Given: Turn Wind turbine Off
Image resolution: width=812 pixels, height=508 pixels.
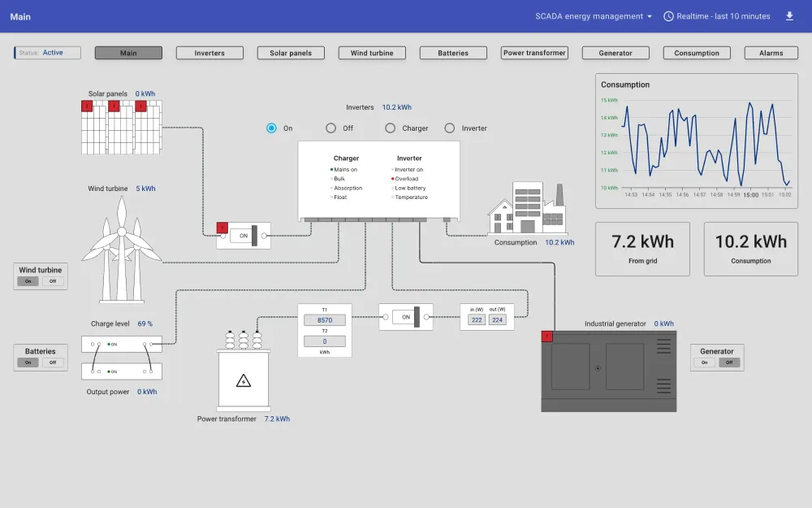Looking at the screenshot, I should (x=53, y=281).
